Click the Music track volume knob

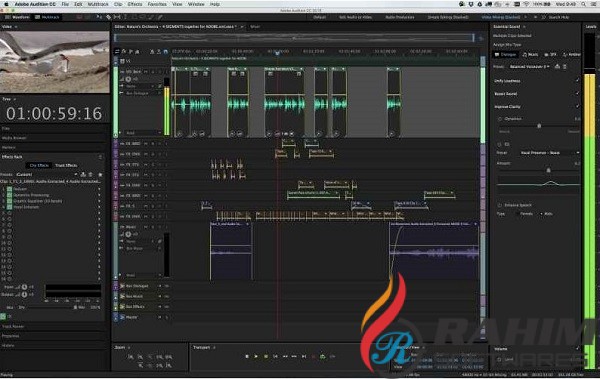(x=128, y=234)
